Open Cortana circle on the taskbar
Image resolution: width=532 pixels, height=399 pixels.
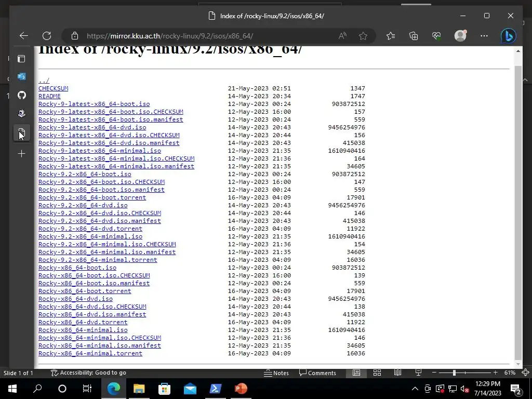tap(62, 389)
